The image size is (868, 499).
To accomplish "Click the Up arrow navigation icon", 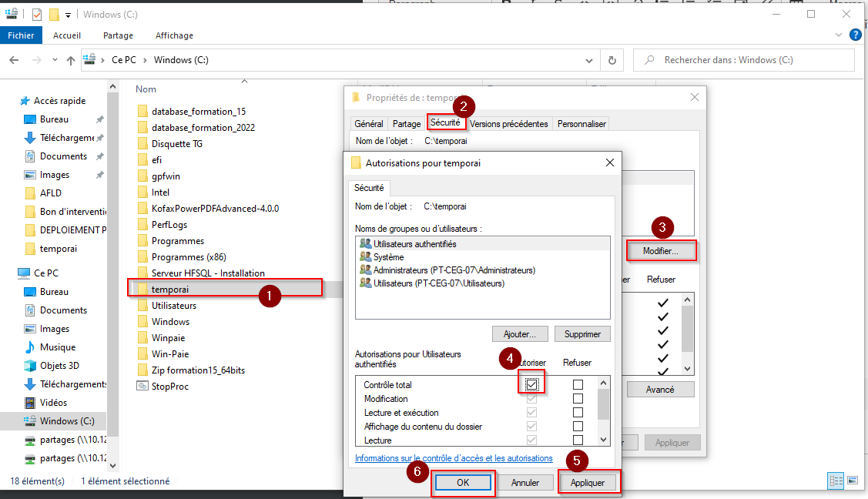I will (71, 60).
